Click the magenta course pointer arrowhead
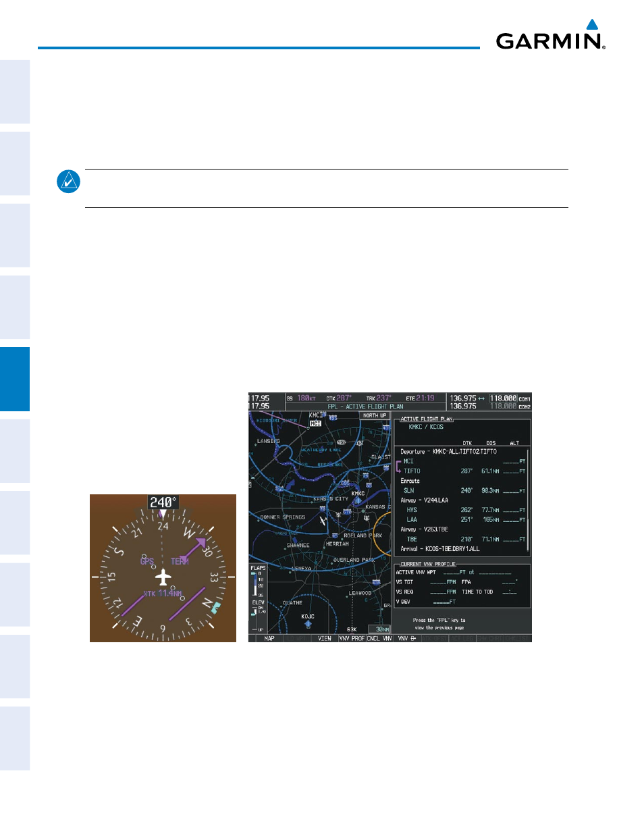Viewport: 644px width, 834px height. pyautogui.click(x=200, y=544)
